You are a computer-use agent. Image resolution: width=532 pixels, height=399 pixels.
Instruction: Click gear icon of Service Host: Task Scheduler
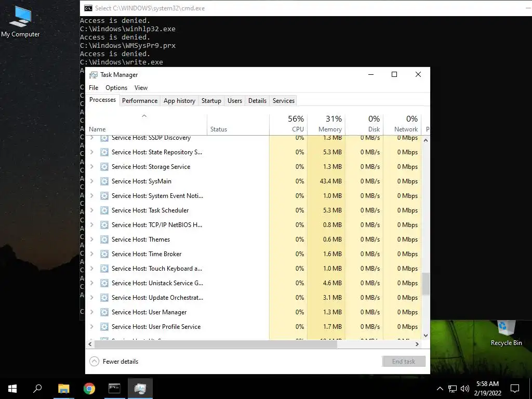click(x=104, y=210)
